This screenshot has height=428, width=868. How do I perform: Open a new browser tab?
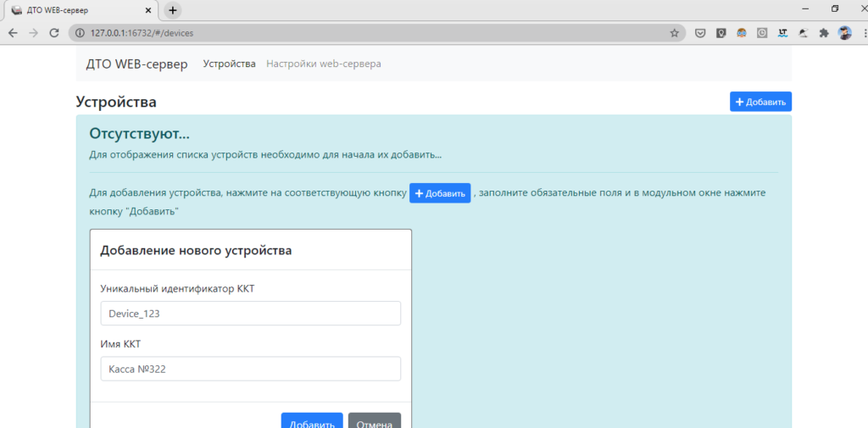(x=173, y=10)
